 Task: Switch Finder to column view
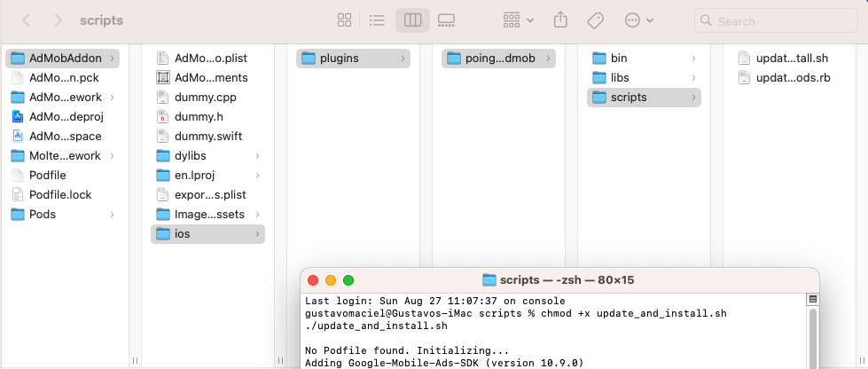[x=412, y=20]
